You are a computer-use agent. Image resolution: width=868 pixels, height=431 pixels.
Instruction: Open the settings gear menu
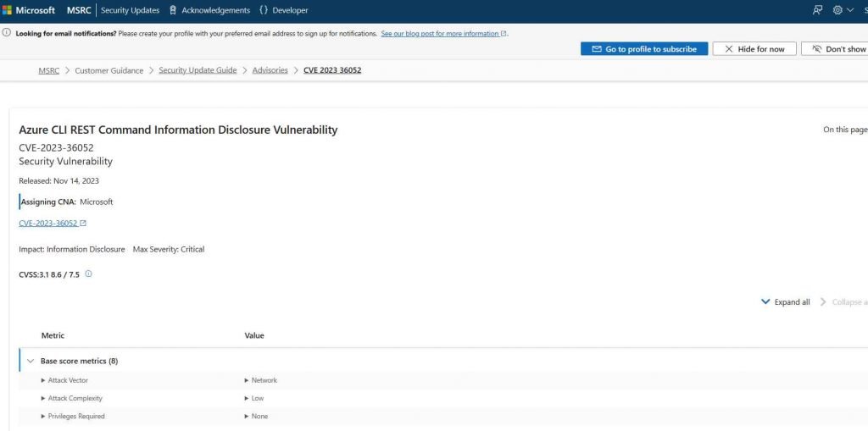(837, 10)
